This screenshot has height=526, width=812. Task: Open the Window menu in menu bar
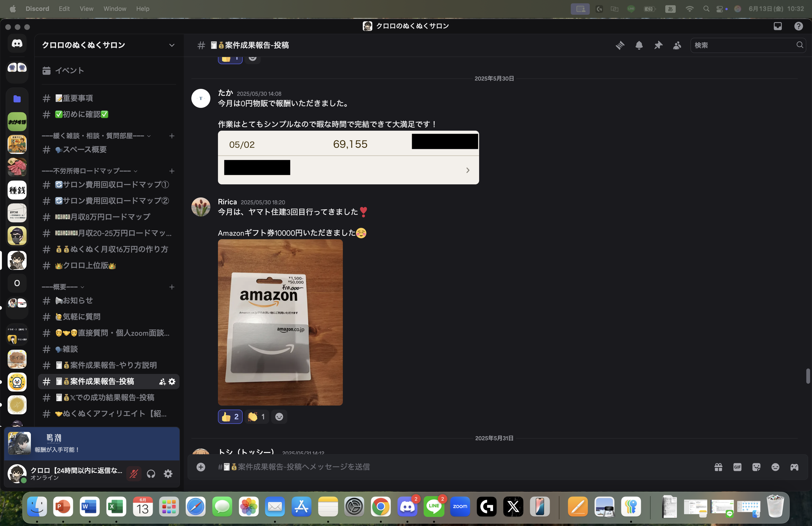pos(115,9)
